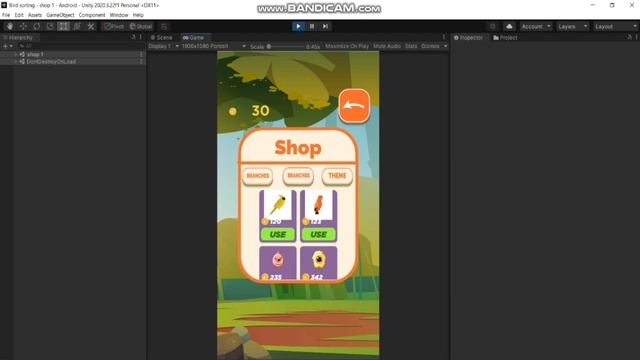Open the THEME shop category
This screenshot has height=360, width=640.
coord(337,176)
